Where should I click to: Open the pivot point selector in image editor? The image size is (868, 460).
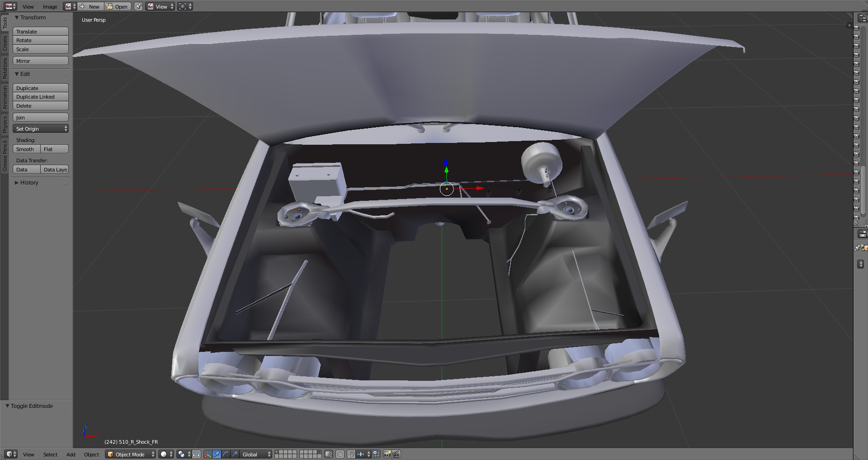185,6
